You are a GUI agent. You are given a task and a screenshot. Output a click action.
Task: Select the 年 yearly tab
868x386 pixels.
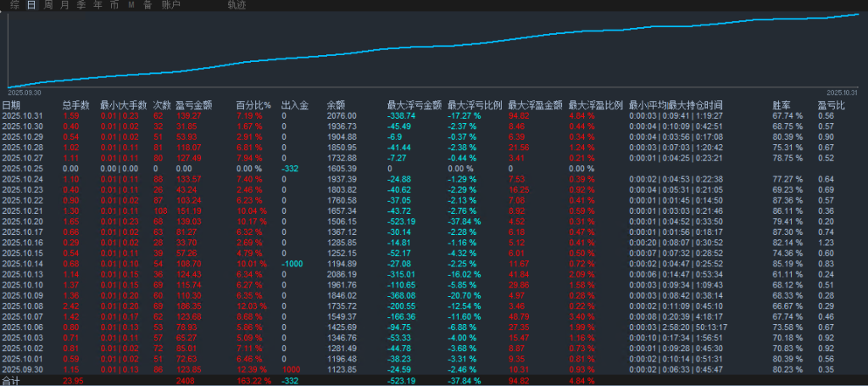pos(98,5)
